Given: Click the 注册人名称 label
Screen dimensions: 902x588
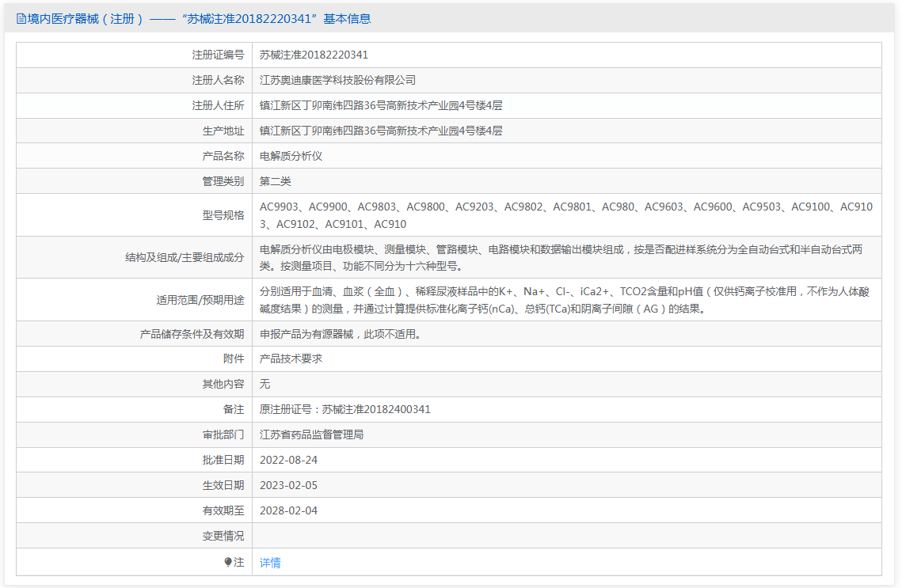Looking at the screenshot, I should pos(218,80).
